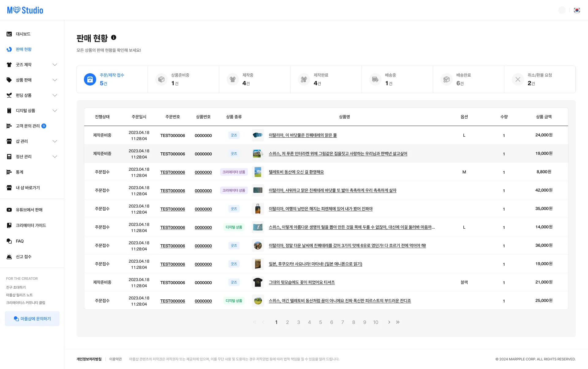Click the 유튜브에서 판매 YouTube icon

9,210
